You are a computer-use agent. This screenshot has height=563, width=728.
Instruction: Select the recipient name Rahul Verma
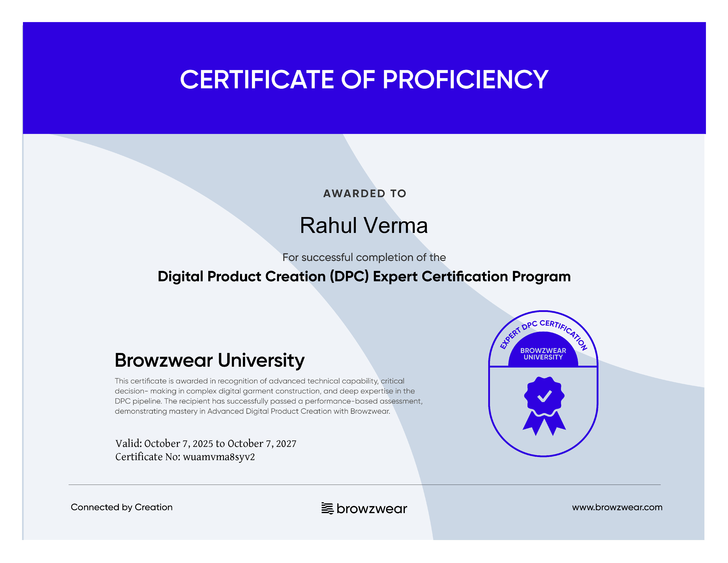[x=364, y=225]
